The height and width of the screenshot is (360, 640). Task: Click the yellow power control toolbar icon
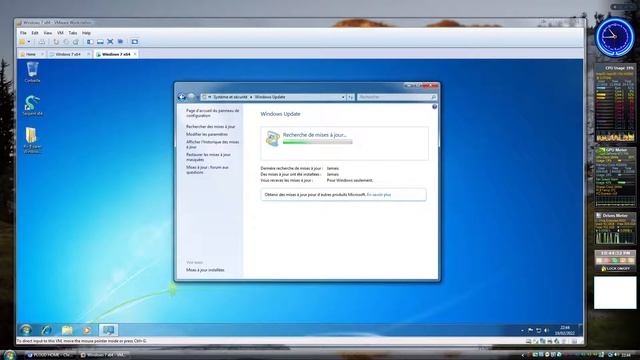click(22, 42)
